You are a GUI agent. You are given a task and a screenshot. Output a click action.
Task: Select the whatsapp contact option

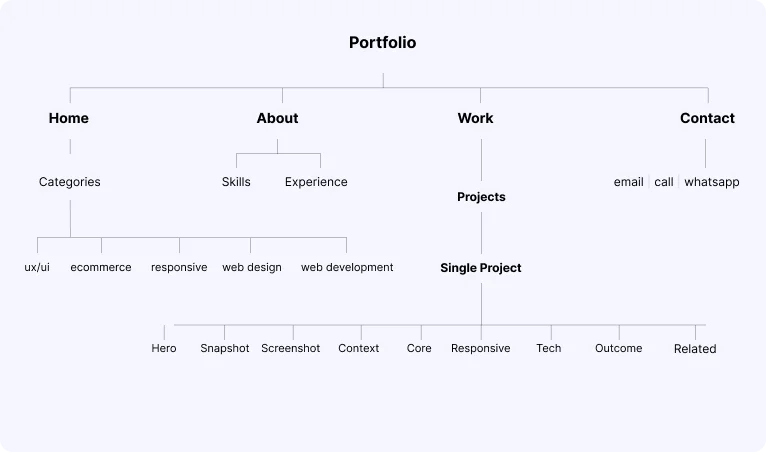(712, 182)
